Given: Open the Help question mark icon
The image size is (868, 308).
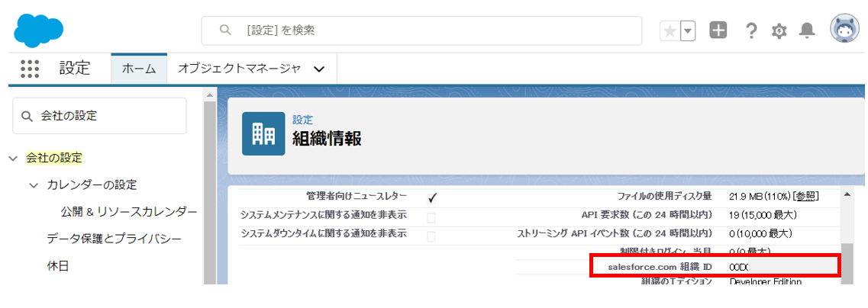Looking at the screenshot, I should click(x=751, y=30).
